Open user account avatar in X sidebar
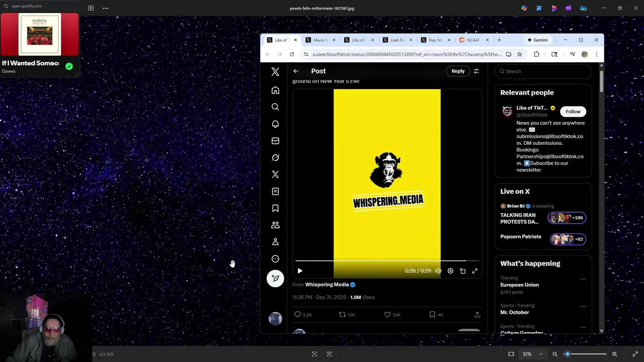The height and width of the screenshot is (362, 644). tap(275, 319)
